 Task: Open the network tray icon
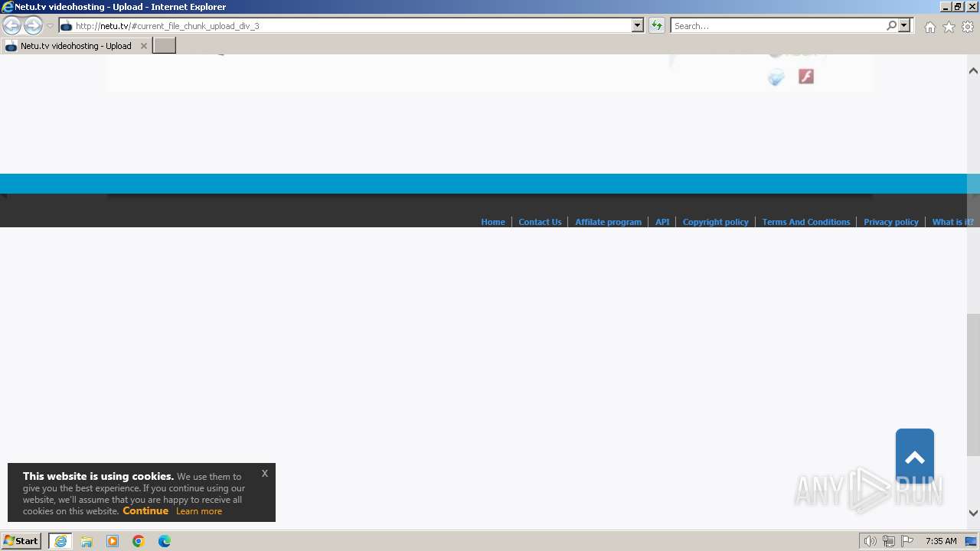[889, 541]
